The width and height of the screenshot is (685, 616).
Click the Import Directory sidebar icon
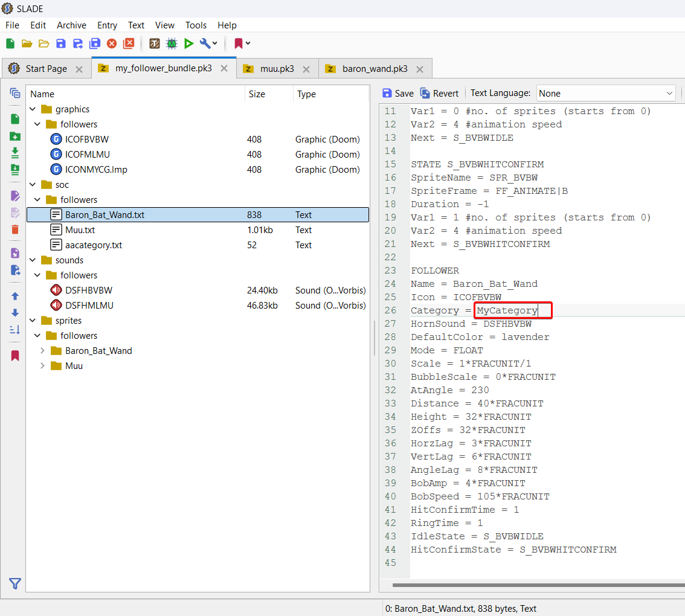pyautogui.click(x=15, y=169)
